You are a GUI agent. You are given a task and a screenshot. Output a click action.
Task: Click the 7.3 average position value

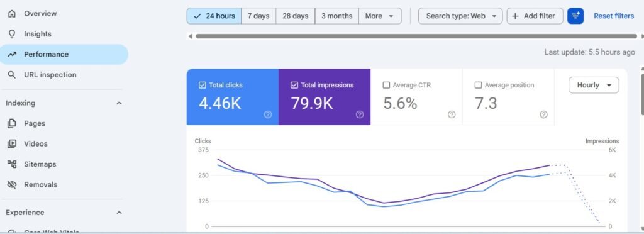pos(486,103)
